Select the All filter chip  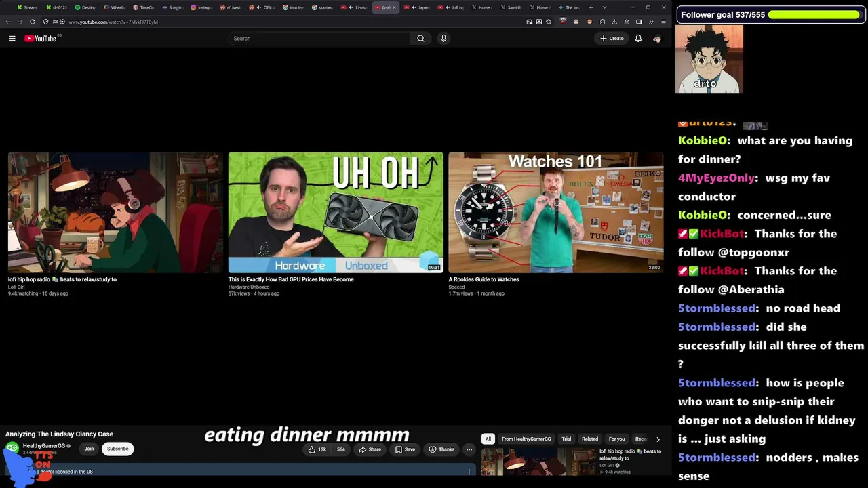coord(488,439)
